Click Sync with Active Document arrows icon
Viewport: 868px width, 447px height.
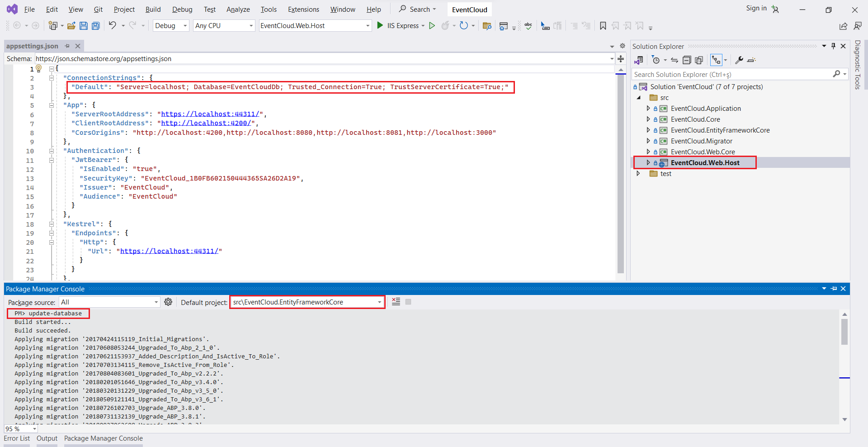[675, 60]
